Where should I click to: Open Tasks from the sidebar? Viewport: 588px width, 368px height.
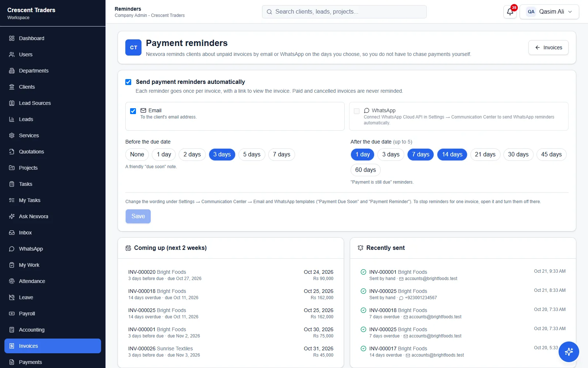53,184
